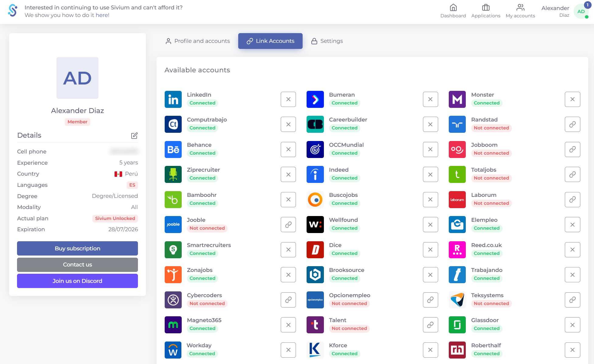The width and height of the screenshot is (594, 364).
Task: Open the AD user avatar menu
Action: (x=581, y=12)
